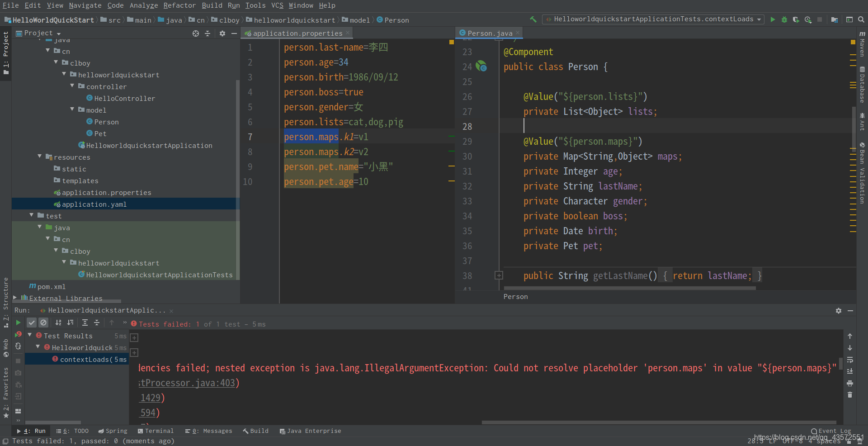Click the Search Everywhere magnifier icon

(861, 19)
